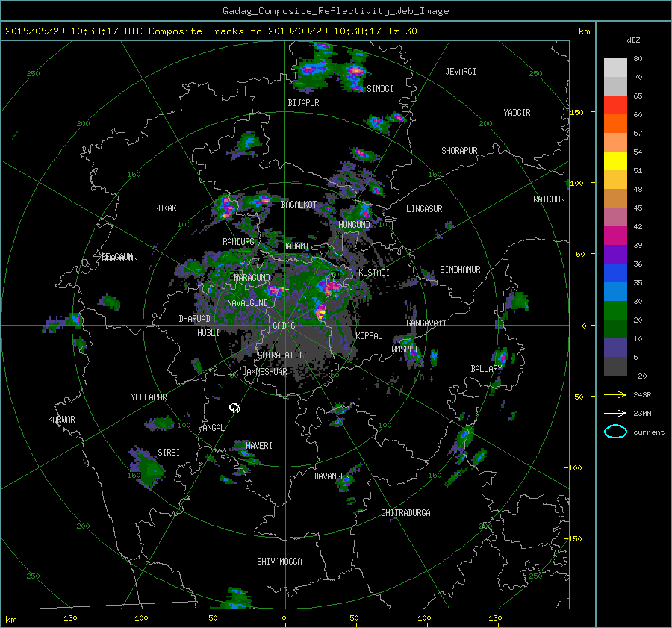This screenshot has width=672, height=628.
Task: Click the intense storm cell northeast of Gadag
Action: 329,285
